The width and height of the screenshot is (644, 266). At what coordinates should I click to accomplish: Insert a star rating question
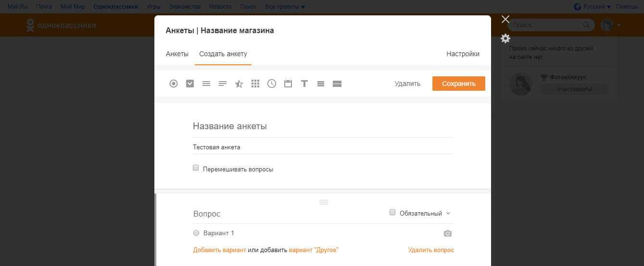(x=239, y=84)
